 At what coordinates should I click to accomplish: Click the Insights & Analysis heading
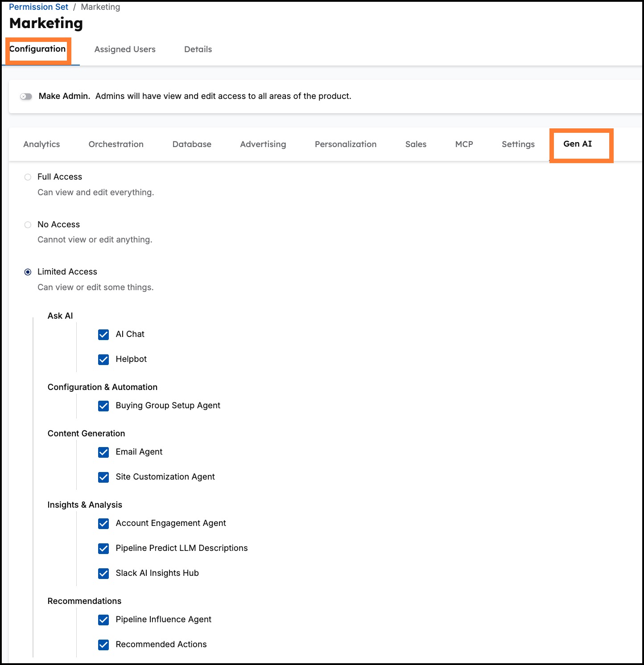85,505
